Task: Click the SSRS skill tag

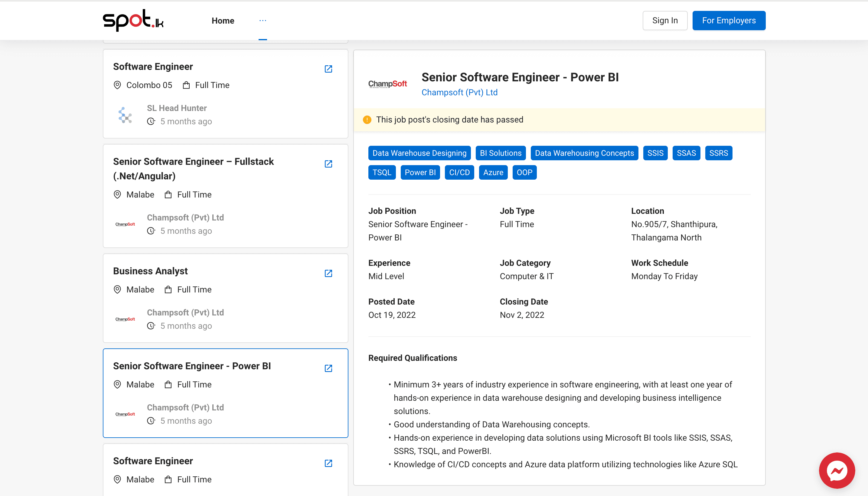Action: (719, 153)
